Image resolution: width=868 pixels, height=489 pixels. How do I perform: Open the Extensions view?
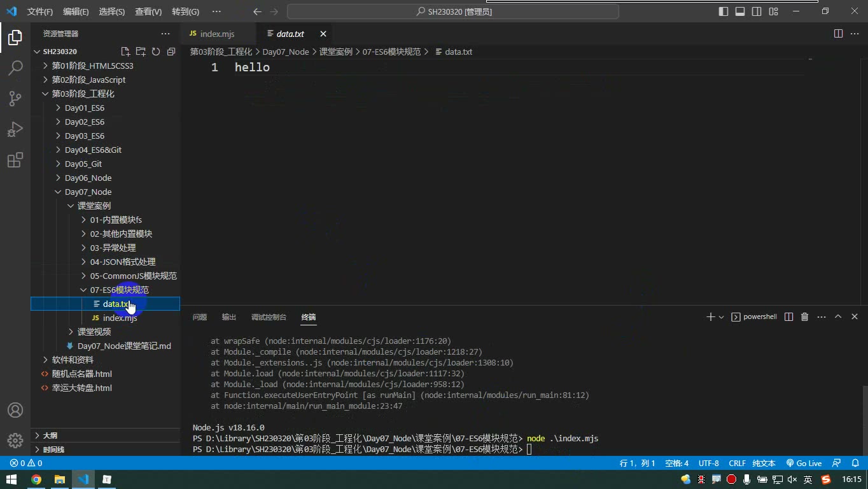(x=15, y=159)
